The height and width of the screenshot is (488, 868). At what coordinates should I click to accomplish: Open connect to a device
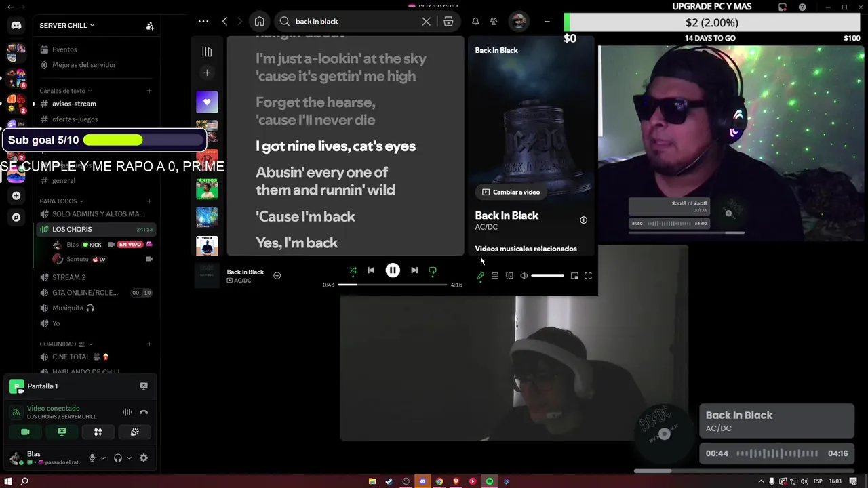point(509,276)
